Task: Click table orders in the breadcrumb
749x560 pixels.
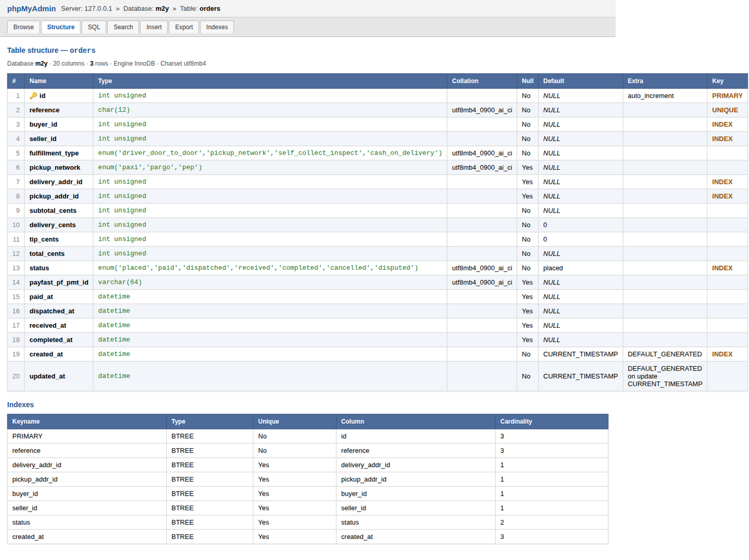Action: click(210, 9)
